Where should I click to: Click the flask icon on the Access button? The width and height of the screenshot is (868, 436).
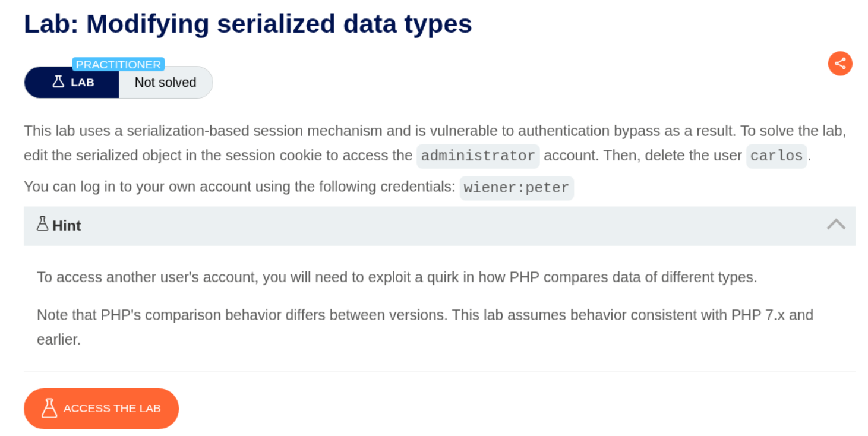point(49,409)
